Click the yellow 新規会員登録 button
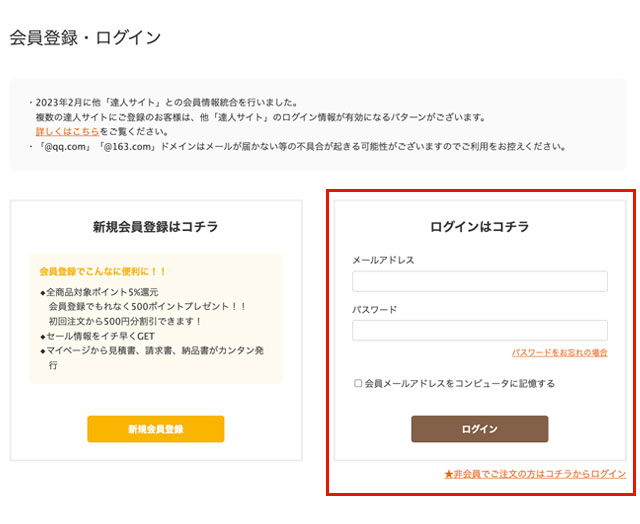 click(155, 429)
